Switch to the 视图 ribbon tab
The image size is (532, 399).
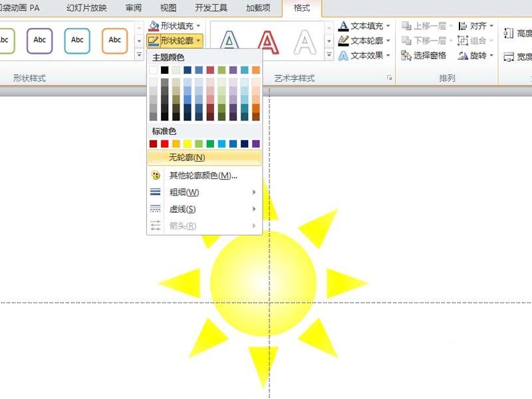point(168,8)
